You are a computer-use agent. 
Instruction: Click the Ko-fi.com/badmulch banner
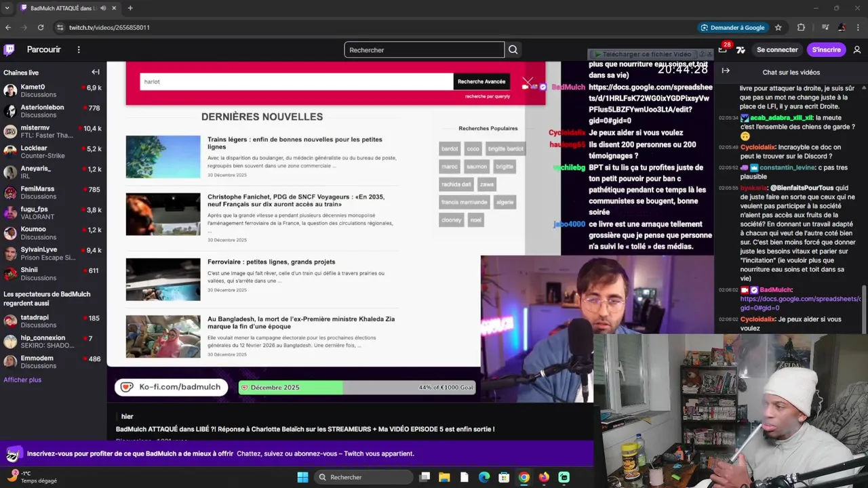tap(172, 387)
